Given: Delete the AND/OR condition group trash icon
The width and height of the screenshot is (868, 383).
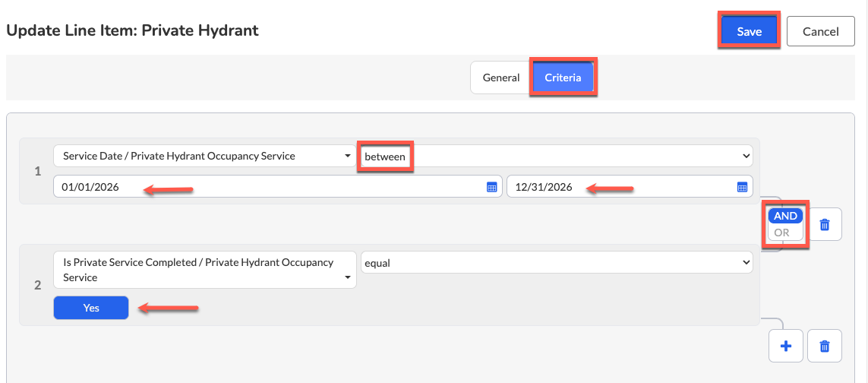Looking at the screenshot, I should click(824, 224).
